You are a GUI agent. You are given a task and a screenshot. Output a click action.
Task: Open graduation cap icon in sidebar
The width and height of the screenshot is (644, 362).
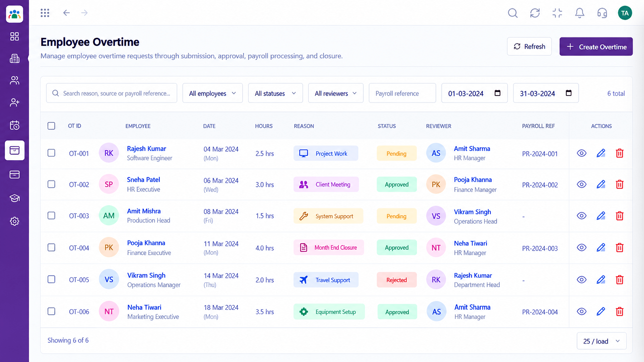(14, 198)
